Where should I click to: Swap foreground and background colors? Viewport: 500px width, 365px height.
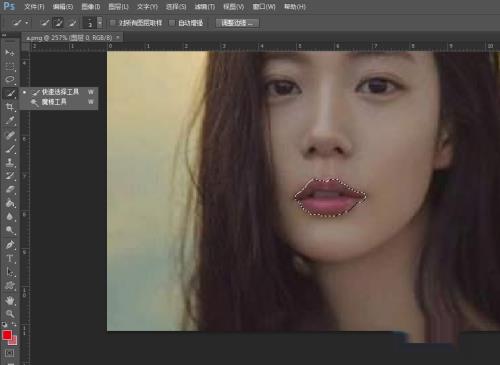click(14, 324)
